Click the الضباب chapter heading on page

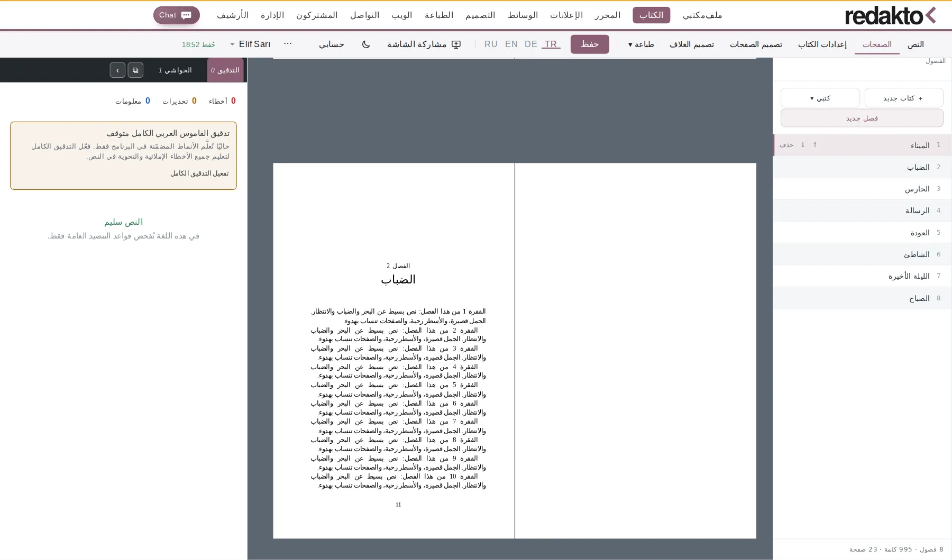pos(398,280)
